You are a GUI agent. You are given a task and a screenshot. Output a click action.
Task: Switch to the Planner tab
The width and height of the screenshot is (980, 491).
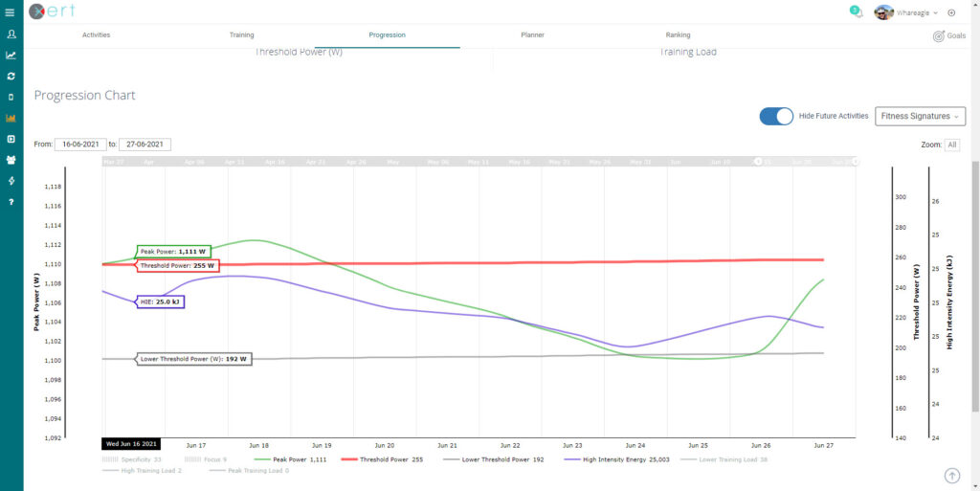coord(532,35)
